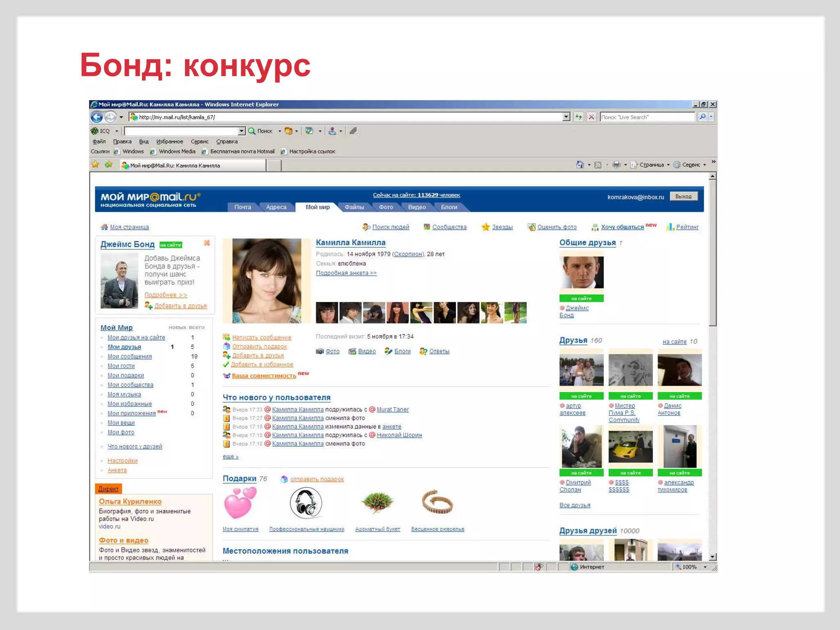The height and width of the screenshot is (630, 840).
Task: Open the Избранное menu
Action: tap(169, 142)
